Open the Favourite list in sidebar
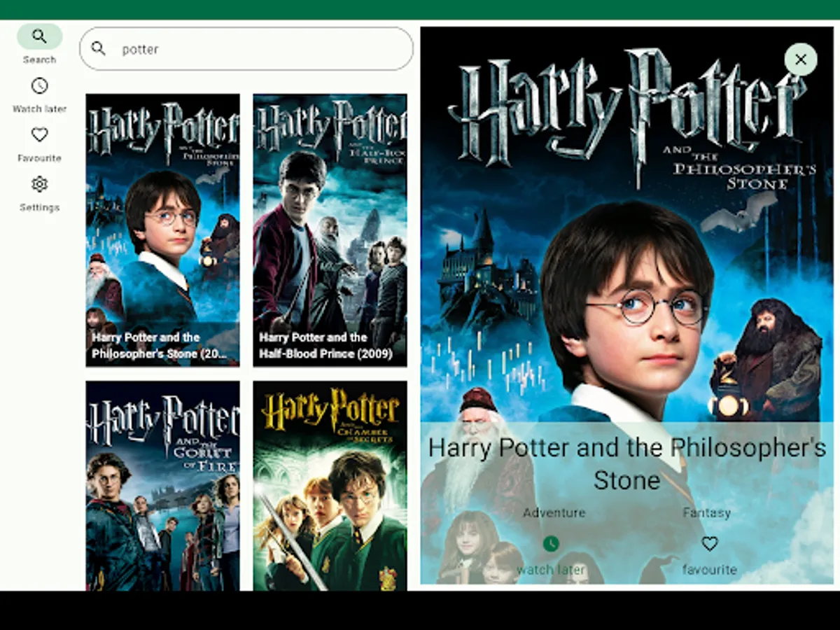The image size is (840, 630). [x=39, y=144]
